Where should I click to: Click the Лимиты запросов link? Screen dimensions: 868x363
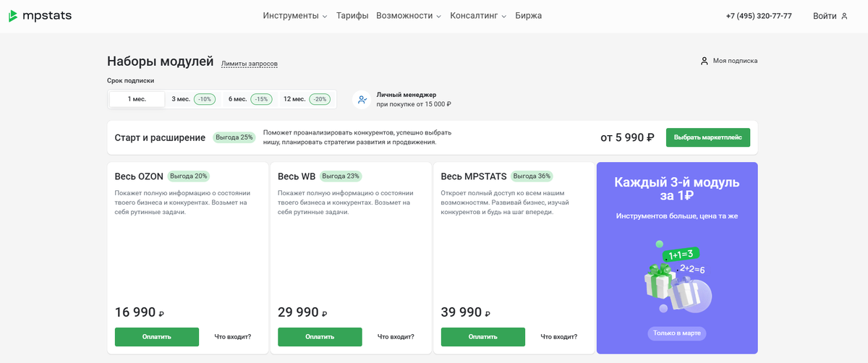pyautogui.click(x=249, y=64)
